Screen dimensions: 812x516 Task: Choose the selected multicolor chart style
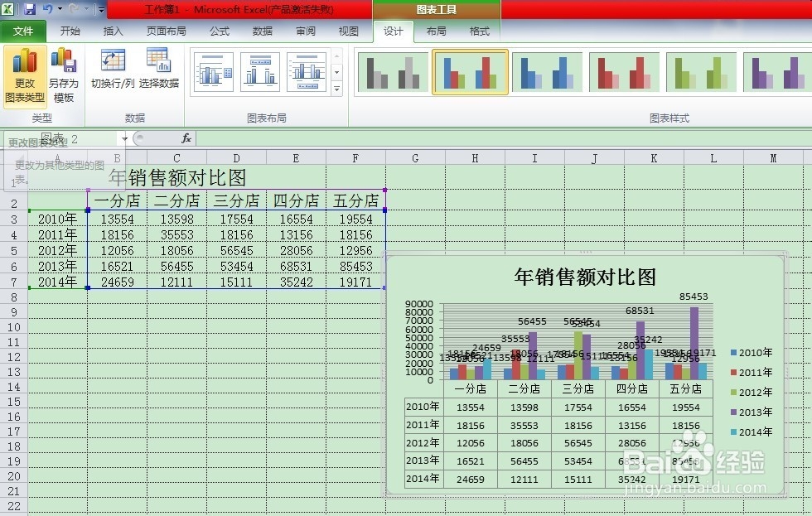(471, 72)
